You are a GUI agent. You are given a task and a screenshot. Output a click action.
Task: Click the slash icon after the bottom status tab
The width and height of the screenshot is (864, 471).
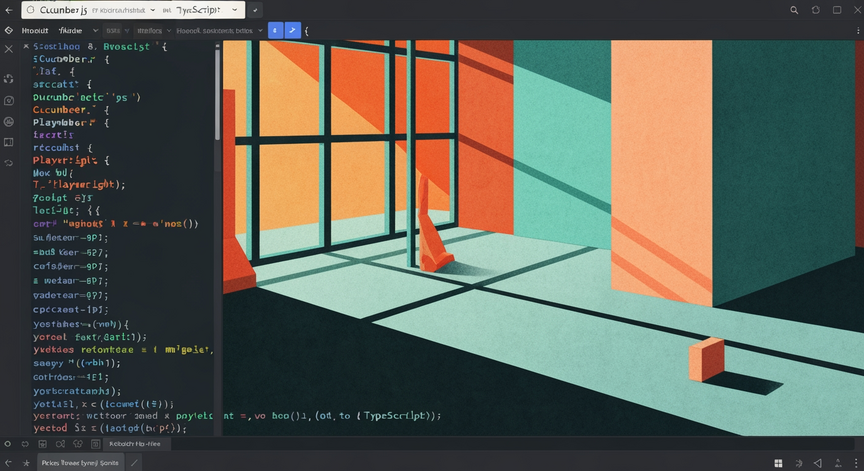point(134,463)
